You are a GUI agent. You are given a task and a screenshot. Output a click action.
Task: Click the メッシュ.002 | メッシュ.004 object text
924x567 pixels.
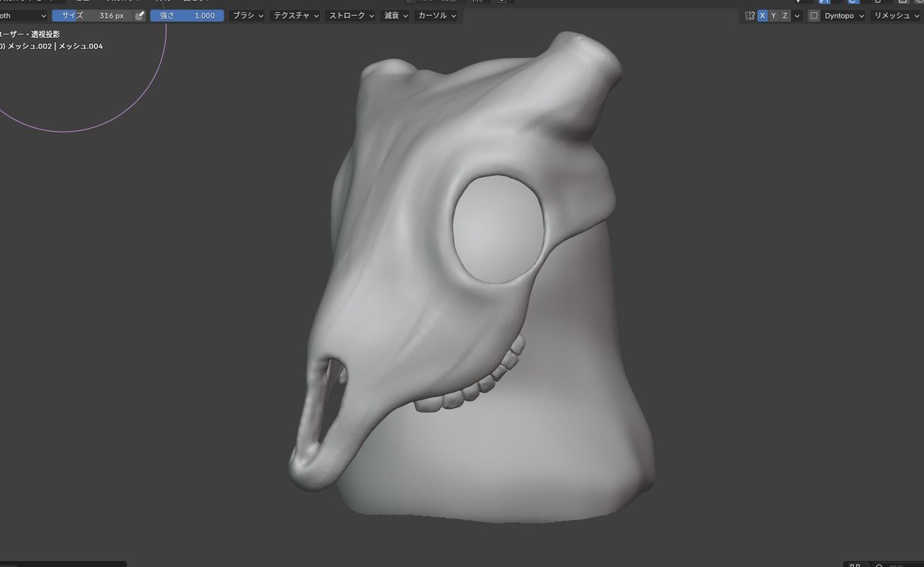55,46
